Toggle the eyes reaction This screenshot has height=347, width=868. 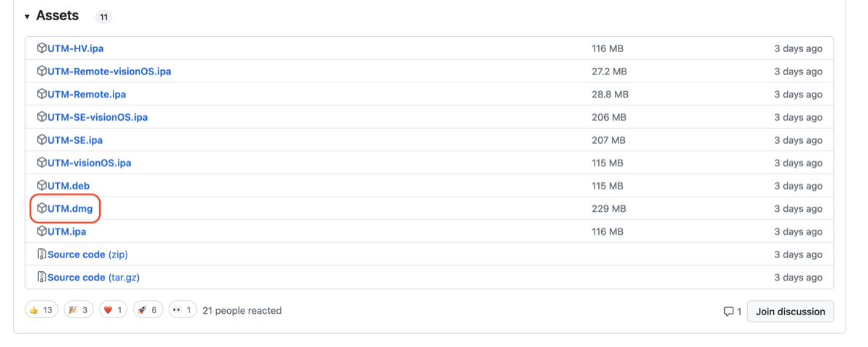tap(182, 310)
